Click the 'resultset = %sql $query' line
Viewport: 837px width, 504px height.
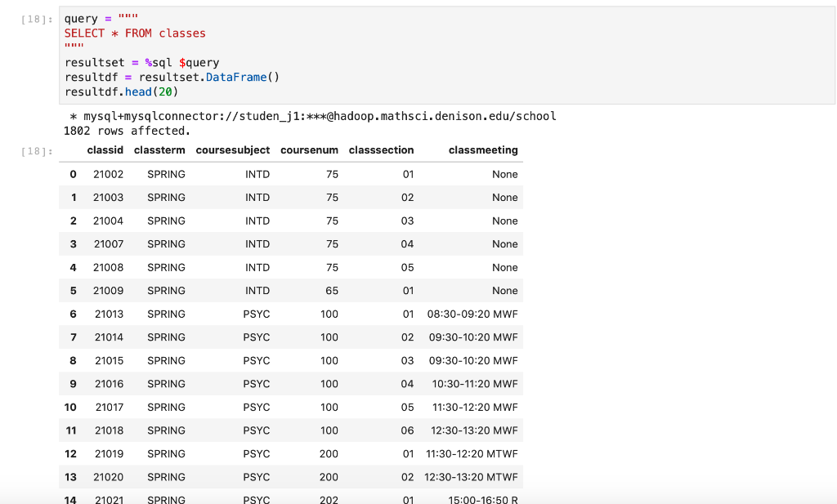click(x=142, y=62)
